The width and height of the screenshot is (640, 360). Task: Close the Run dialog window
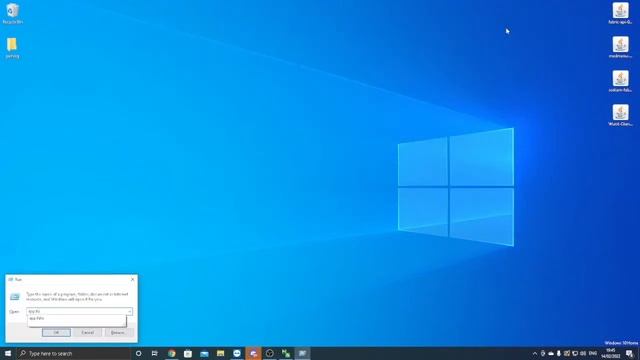coord(132,280)
